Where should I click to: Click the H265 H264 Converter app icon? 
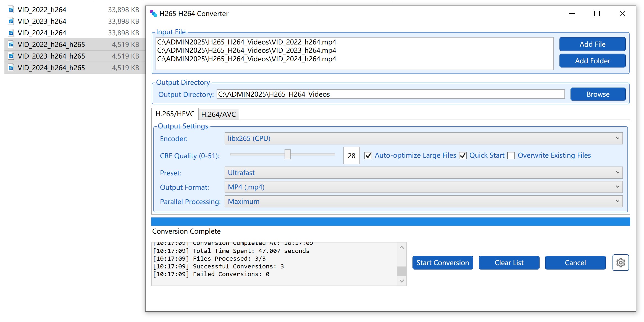(153, 13)
